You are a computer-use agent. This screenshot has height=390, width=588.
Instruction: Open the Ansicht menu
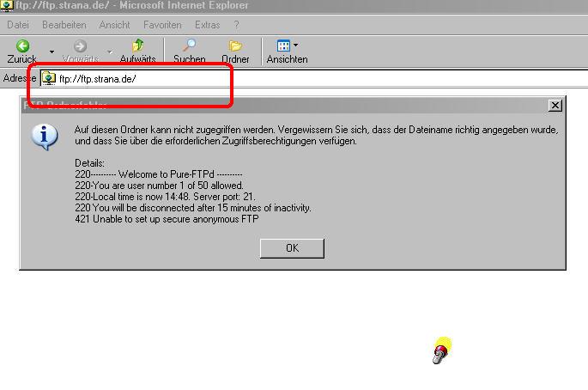[114, 25]
